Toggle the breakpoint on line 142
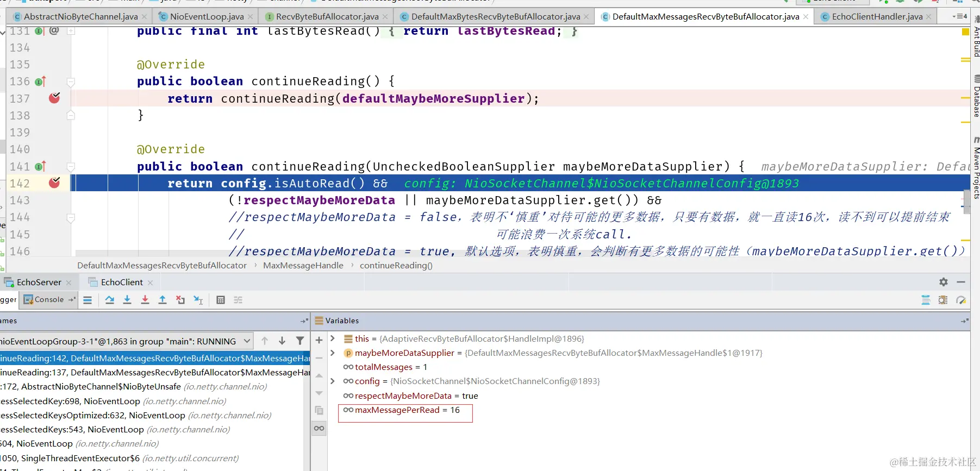This screenshot has width=980, height=471. click(x=54, y=183)
